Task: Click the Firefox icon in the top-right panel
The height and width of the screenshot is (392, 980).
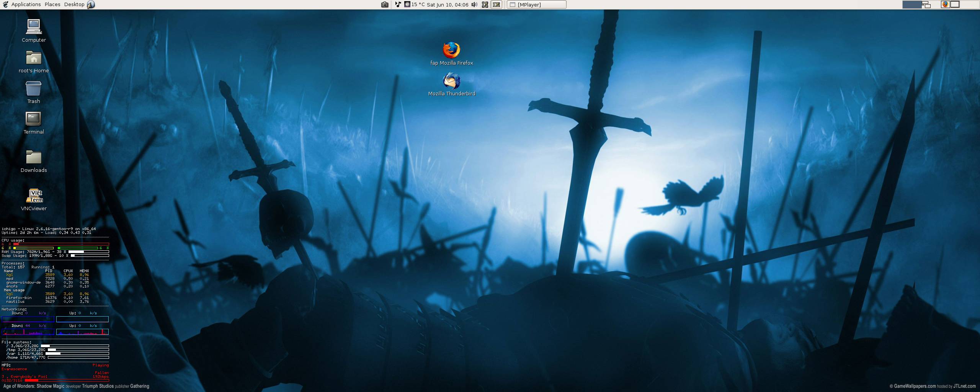Action: (945, 5)
